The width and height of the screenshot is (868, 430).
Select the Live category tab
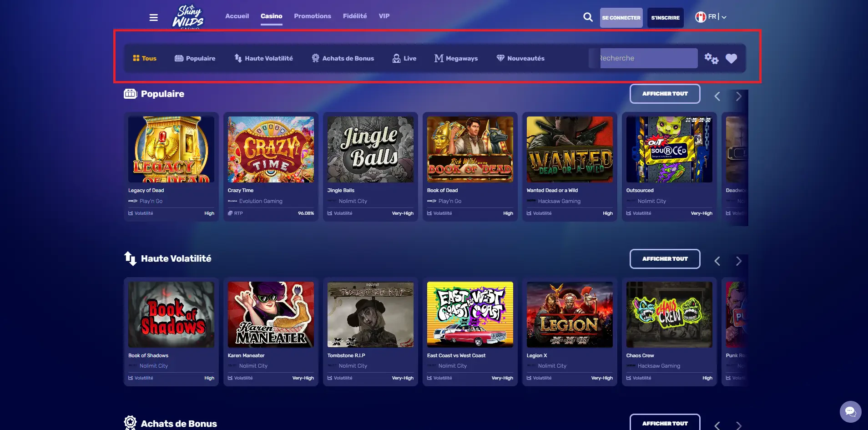404,58
